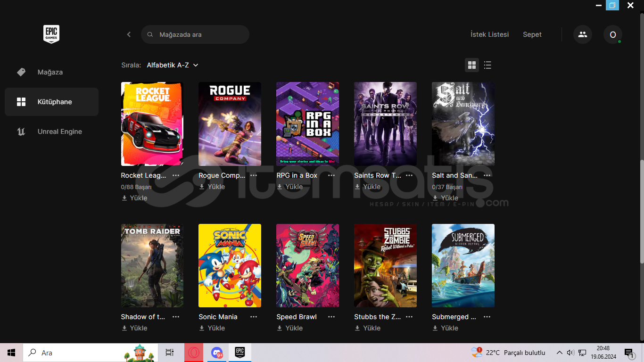Install Speed Brawl with Yükle
This screenshot has height=362, width=644.
[x=289, y=328]
